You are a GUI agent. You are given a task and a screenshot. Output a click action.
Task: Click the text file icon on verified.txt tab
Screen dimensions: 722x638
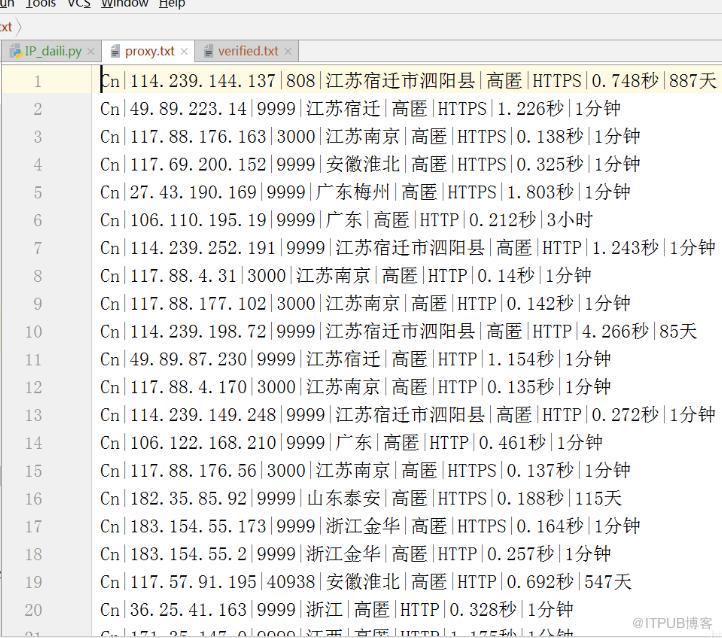pos(208,51)
